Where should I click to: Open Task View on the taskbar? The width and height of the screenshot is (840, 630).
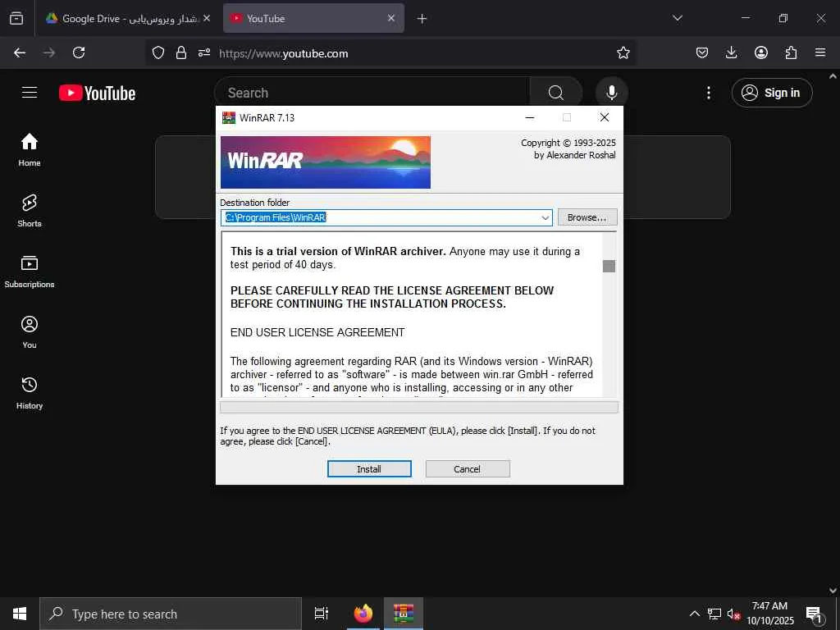coord(322,614)
